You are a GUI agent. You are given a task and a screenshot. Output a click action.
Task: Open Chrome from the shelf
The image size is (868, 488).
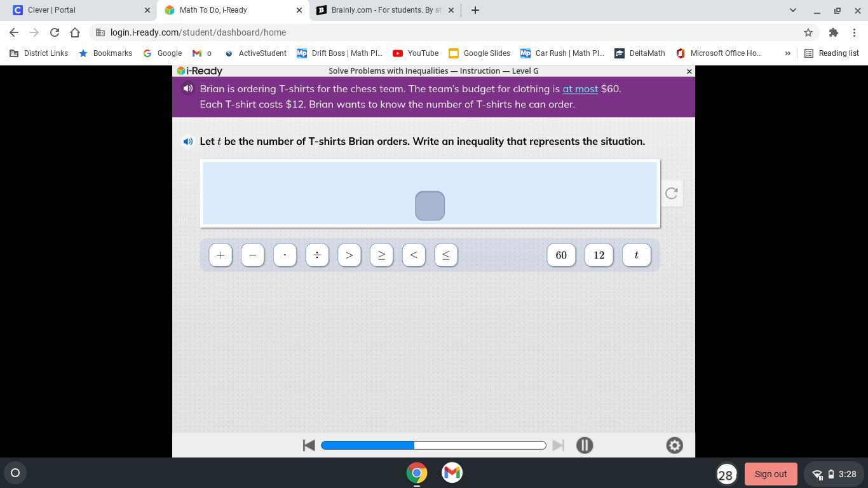[417, 473]
